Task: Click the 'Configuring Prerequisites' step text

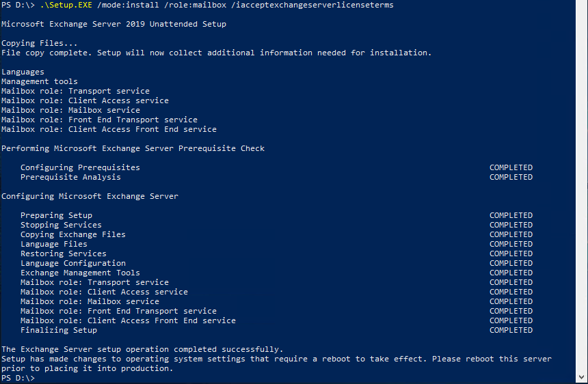Action: [x=80, y=167]
